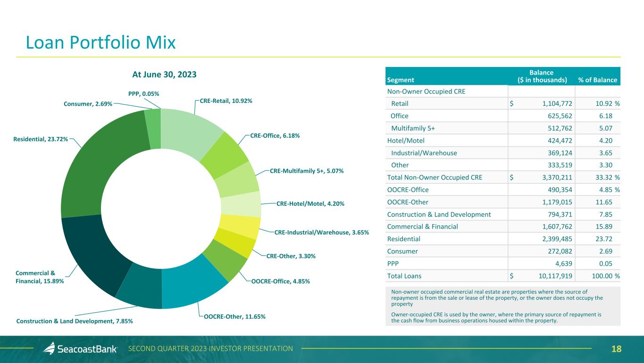The width and height of the screenshot is (644, 363).
Task: Click the Hotel/Motel row in table
Action: 503,140
